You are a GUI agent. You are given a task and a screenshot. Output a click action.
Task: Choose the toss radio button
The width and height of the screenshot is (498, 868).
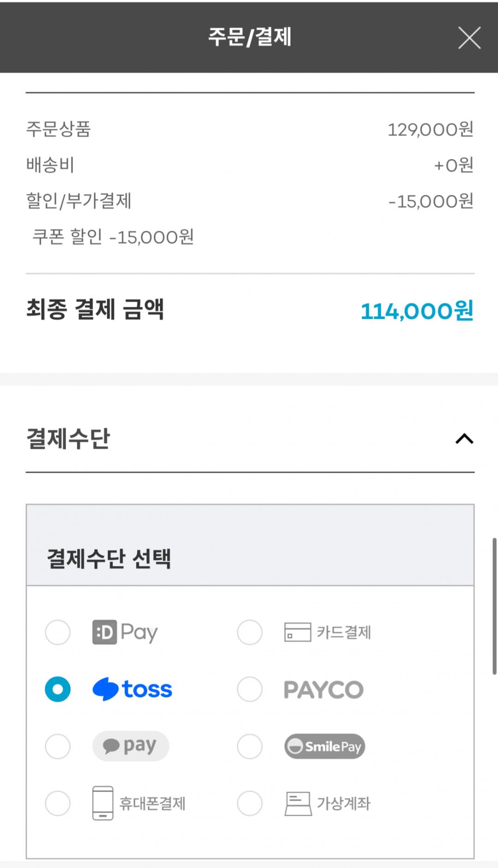point(58,689)
